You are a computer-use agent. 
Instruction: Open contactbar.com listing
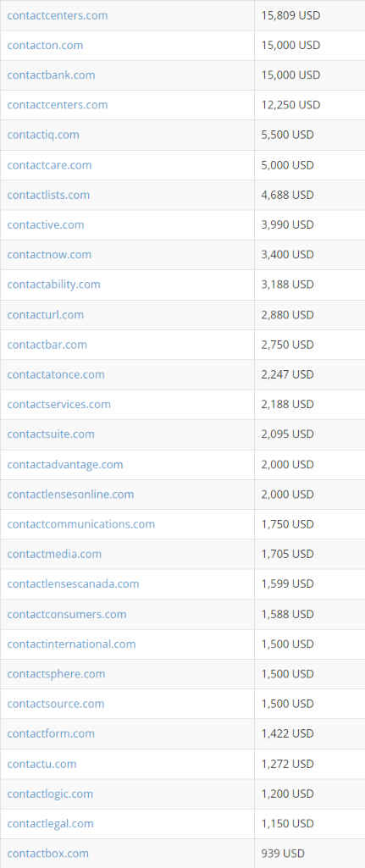47,345
